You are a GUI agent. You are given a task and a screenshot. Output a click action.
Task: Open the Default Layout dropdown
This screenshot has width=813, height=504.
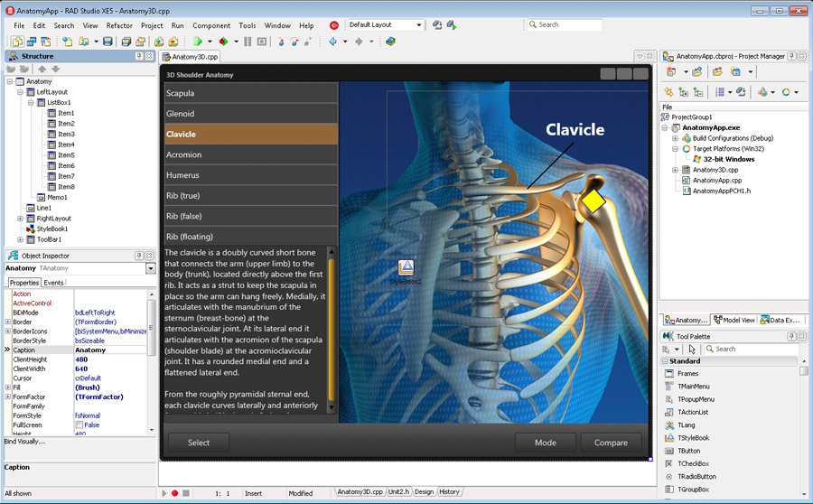point(416,25)
